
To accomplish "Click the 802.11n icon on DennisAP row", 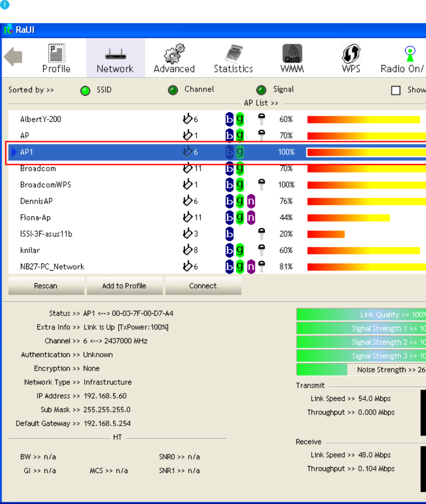I will point(251,201).
